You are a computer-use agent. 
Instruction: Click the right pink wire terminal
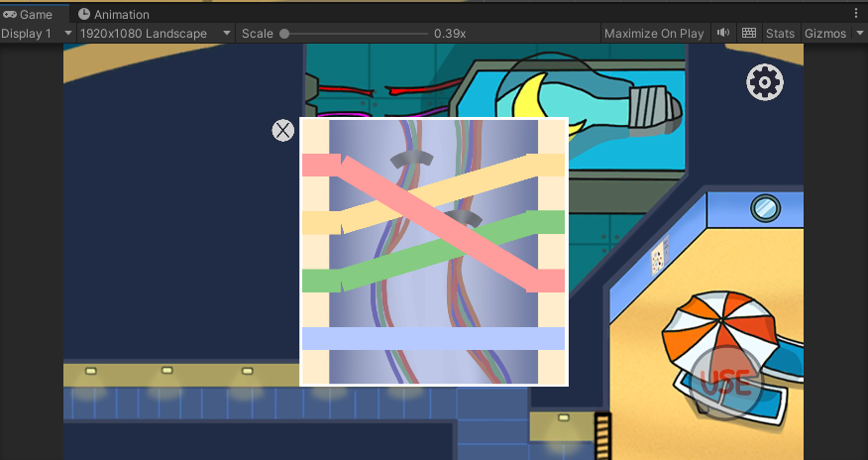pyautogui.click(x=545, y=281)
